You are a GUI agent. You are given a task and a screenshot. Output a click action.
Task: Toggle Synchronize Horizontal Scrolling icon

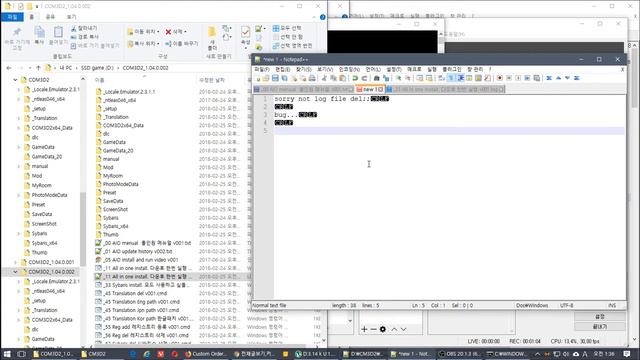(429, 78)
